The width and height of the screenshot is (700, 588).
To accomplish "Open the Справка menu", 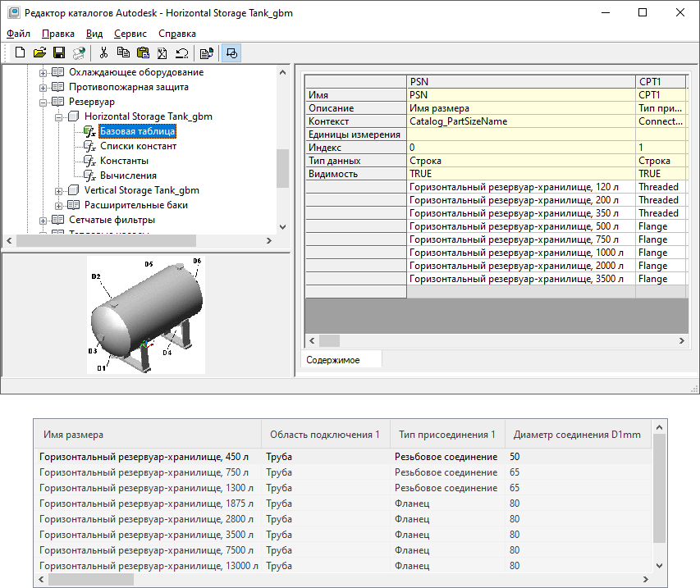I will tap(177, 34).
